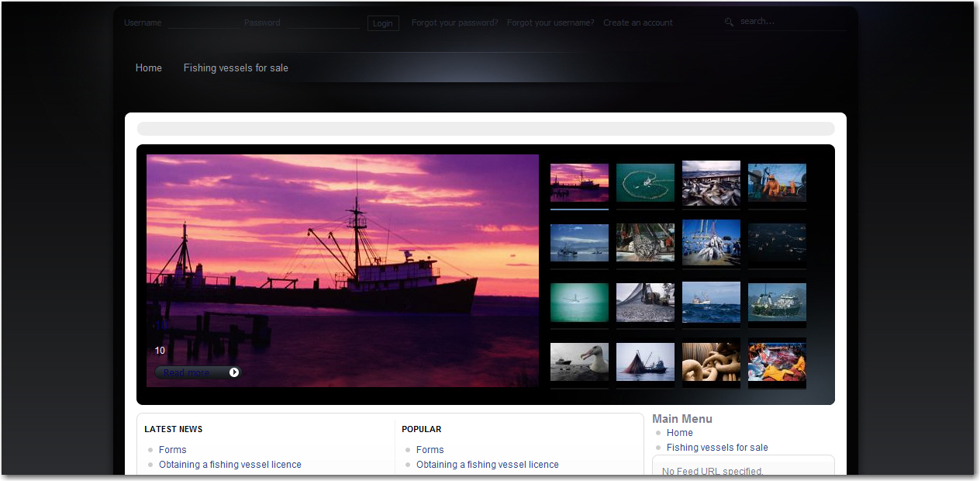Open Forms under Latest News

click(172, 449)
